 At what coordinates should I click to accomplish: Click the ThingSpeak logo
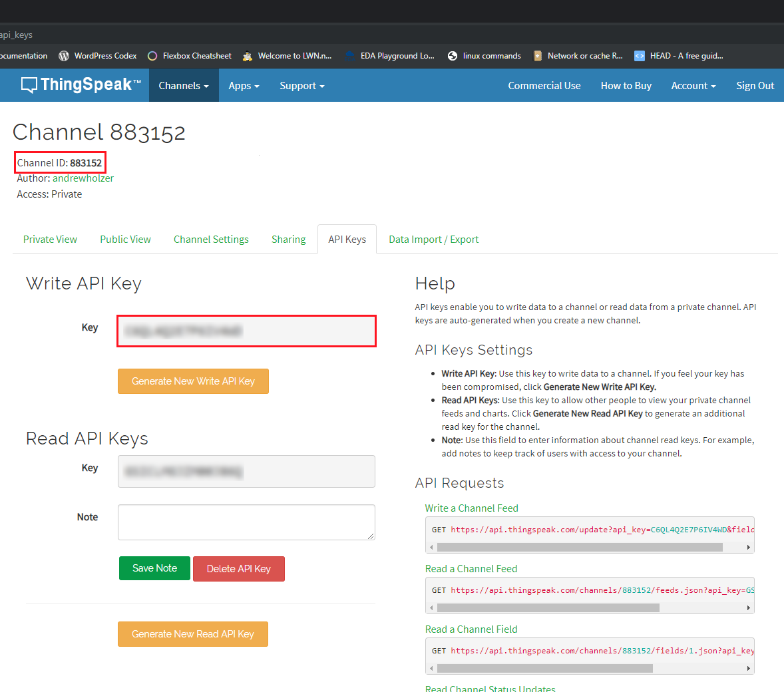tap(81, 85)
